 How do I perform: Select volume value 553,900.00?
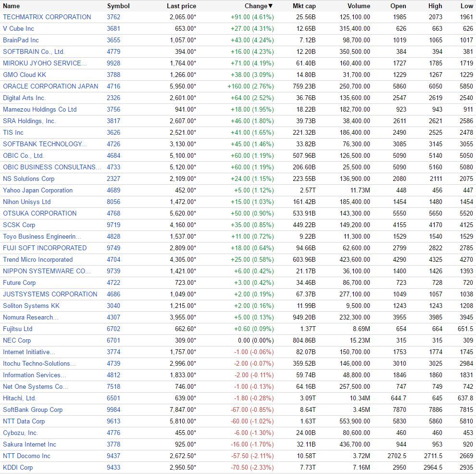click(354, 421)
